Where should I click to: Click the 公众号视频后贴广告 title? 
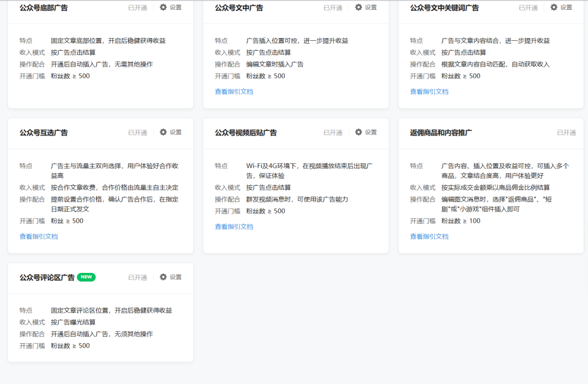click(246, 133)
